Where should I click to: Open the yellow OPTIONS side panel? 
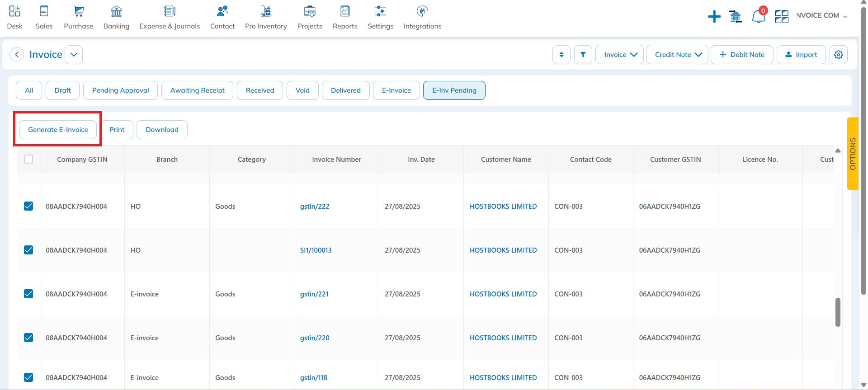pos(852,154)
